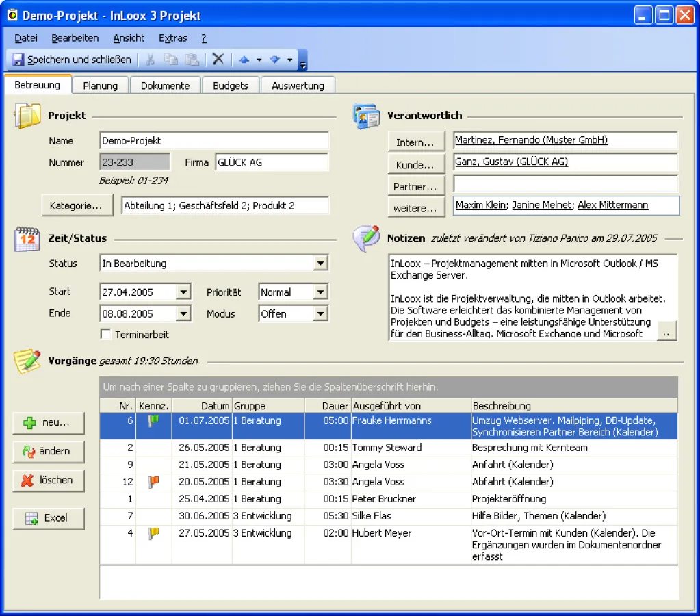Click the copy icon in the toolbar
700x616 pixels.
tap(171, 60)
